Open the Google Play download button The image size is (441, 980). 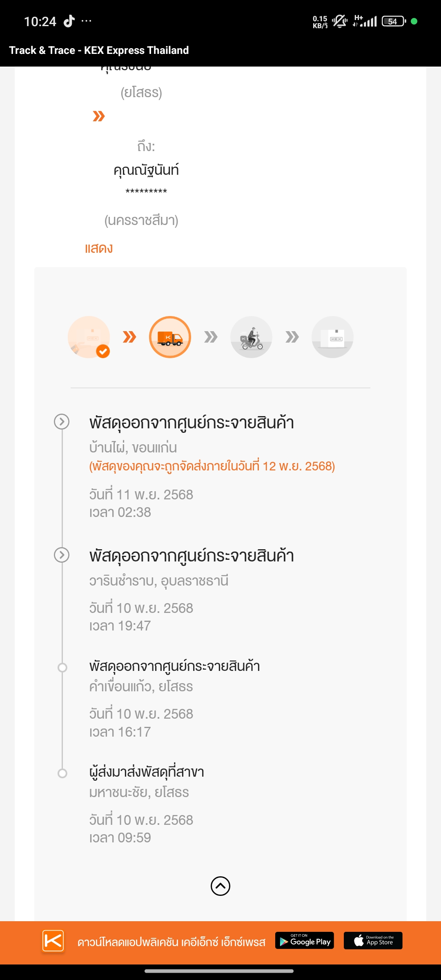[x=305, y=941]
